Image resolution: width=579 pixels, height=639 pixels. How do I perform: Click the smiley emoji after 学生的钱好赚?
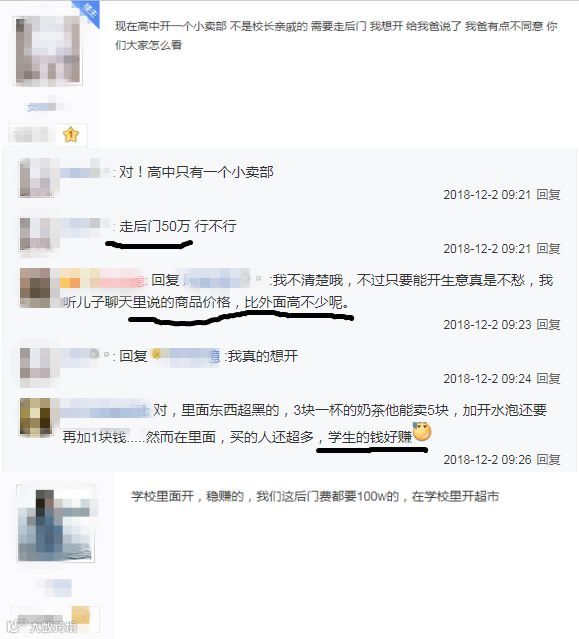(422, 432)
